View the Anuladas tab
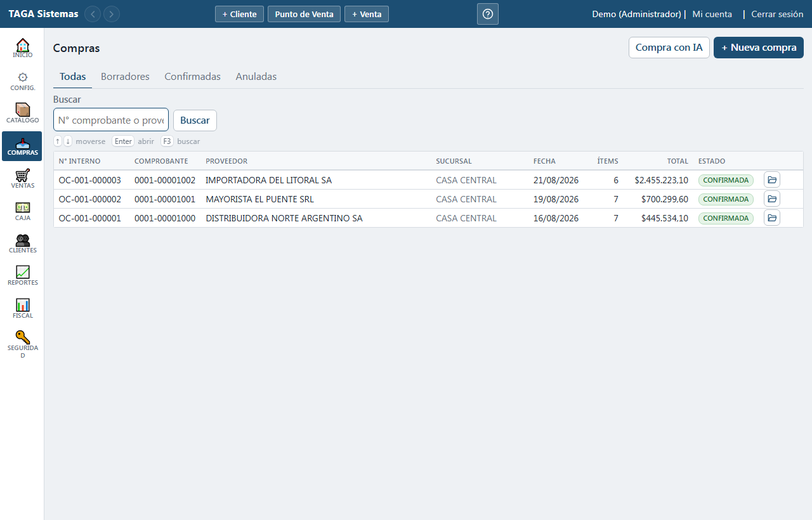 point(256,77)
